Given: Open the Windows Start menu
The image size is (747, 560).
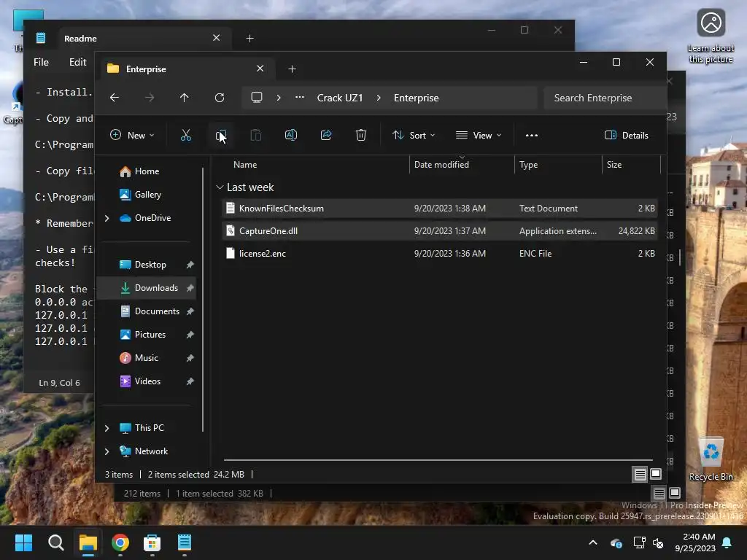Looking at the screenshot, I should (x=23, y=542).
